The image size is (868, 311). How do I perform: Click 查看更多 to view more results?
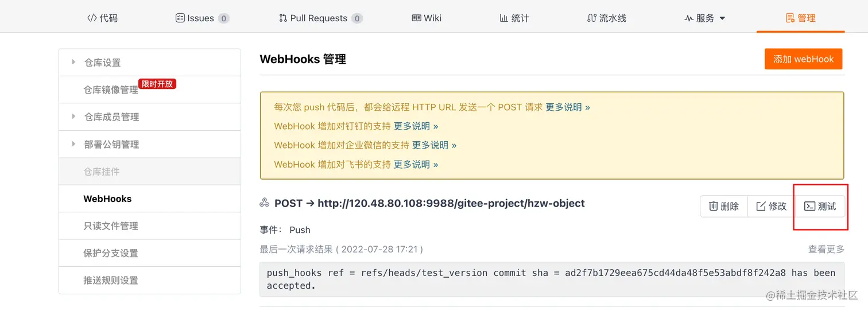826,249
